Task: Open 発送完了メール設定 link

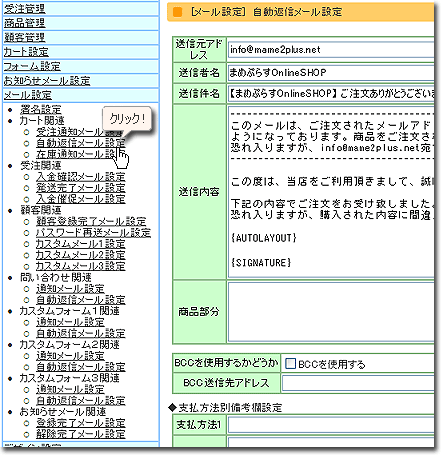Action: click(x=81, y=188)
